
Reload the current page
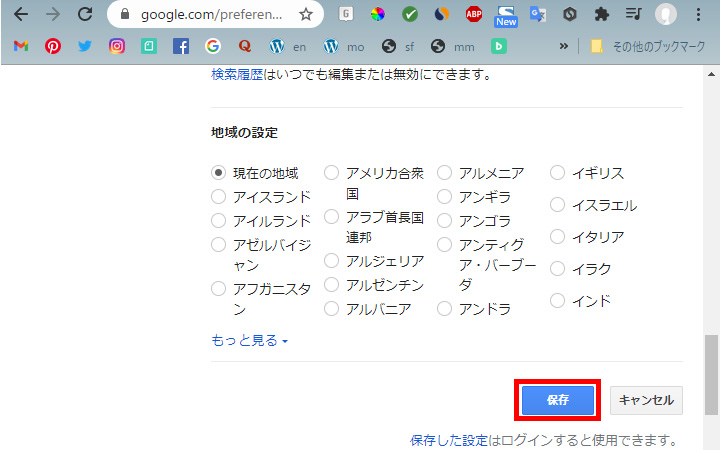pos(85,14)
